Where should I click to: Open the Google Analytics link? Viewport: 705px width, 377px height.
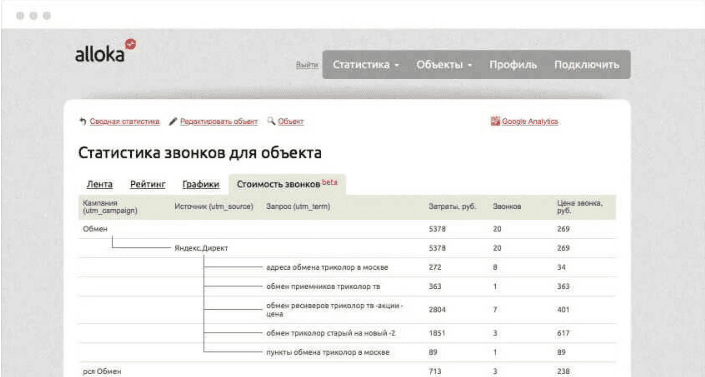[x=530, y=121]
